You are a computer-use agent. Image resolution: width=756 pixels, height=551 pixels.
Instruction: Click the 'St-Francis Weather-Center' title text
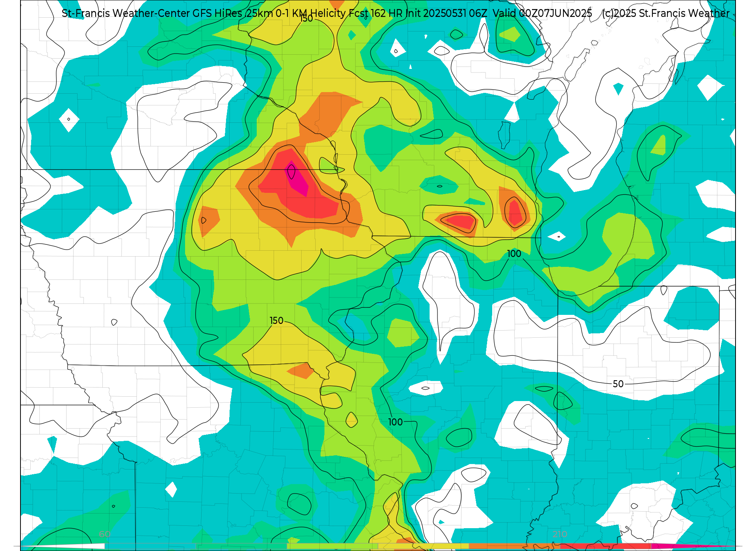[x=126, y=13]
